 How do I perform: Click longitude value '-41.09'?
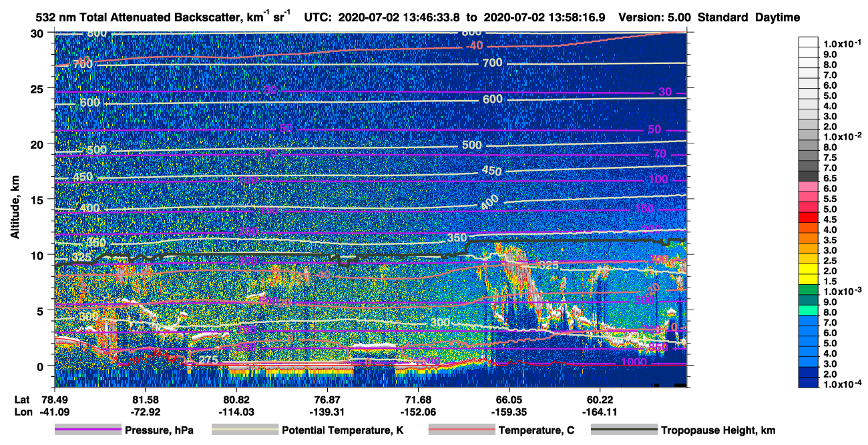point(55,412)
